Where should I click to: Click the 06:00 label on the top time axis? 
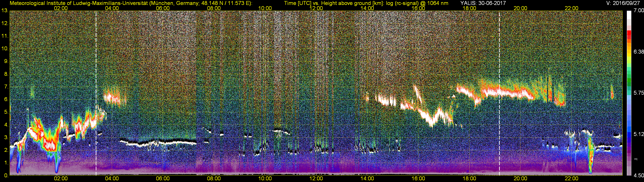[x=163, y=8]
